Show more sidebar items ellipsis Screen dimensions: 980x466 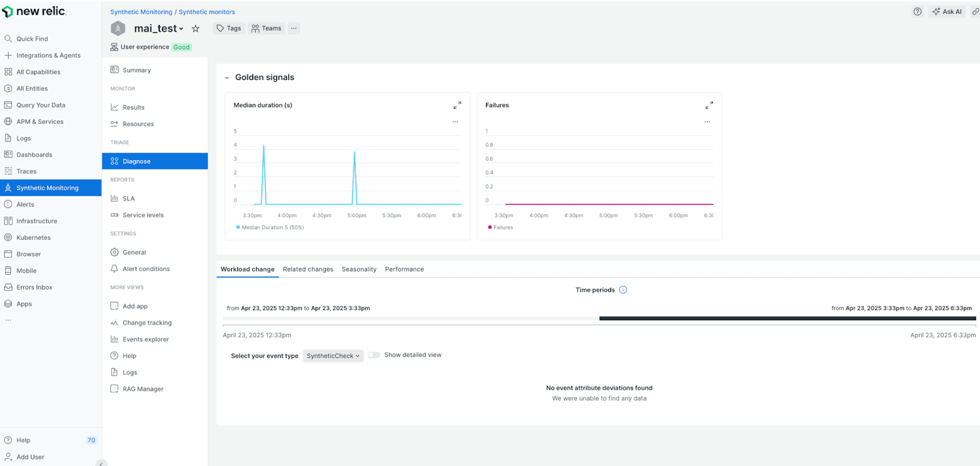point(8,320)
